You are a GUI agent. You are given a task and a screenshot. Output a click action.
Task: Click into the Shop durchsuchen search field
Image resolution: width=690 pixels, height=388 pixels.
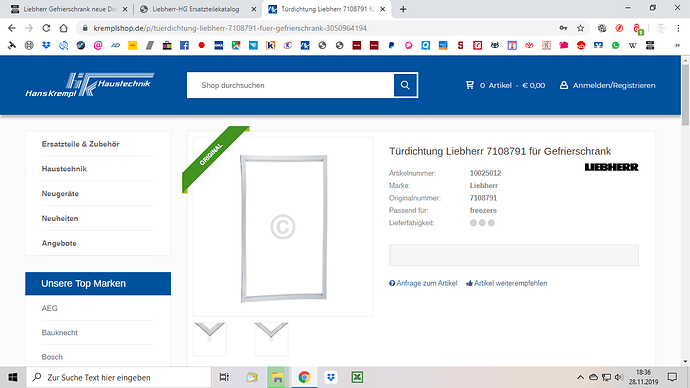pyautogui.click(x=290, y=85)
